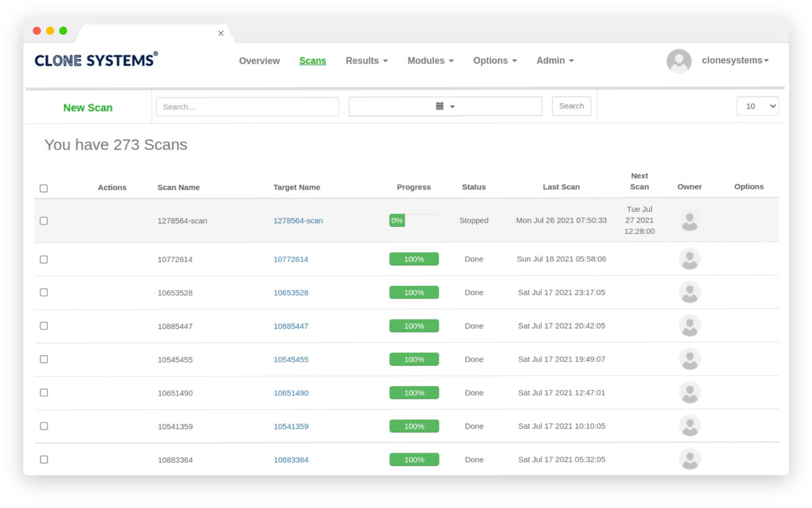Click the 0% progress bar for 1278564-scan
The width and height of the screenshot is (812, 508).
click(413, 221)
